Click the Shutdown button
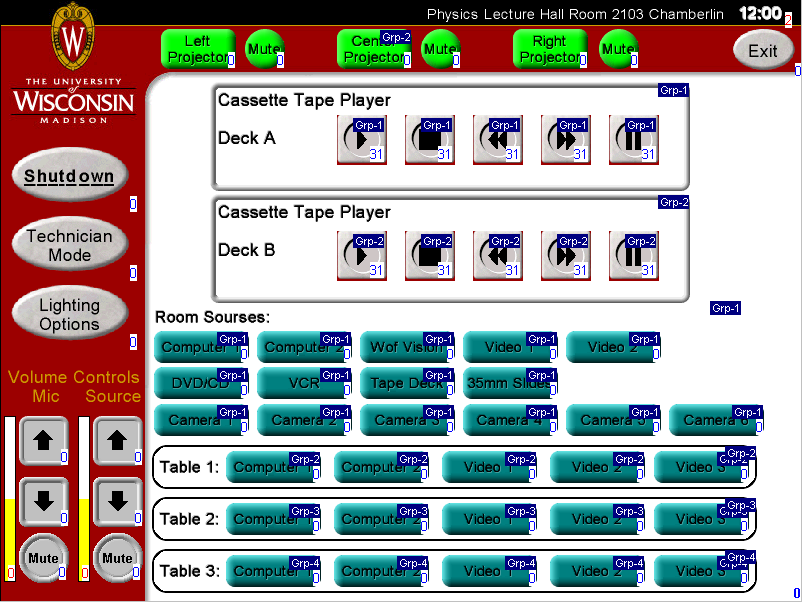 (70, 177)
